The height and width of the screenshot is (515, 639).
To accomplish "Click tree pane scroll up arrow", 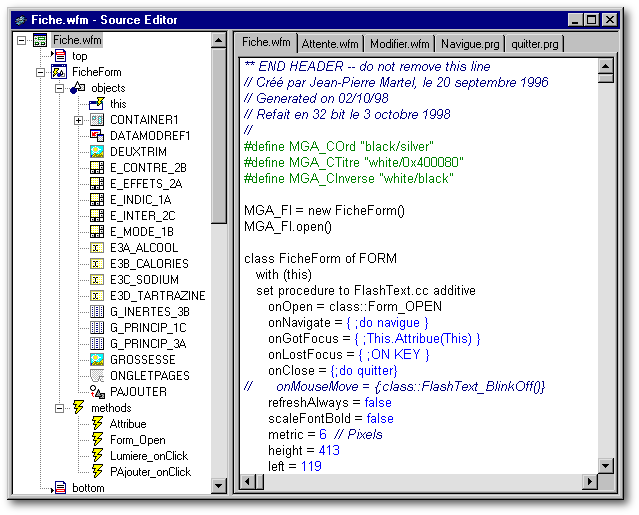I will click(219, 40).
